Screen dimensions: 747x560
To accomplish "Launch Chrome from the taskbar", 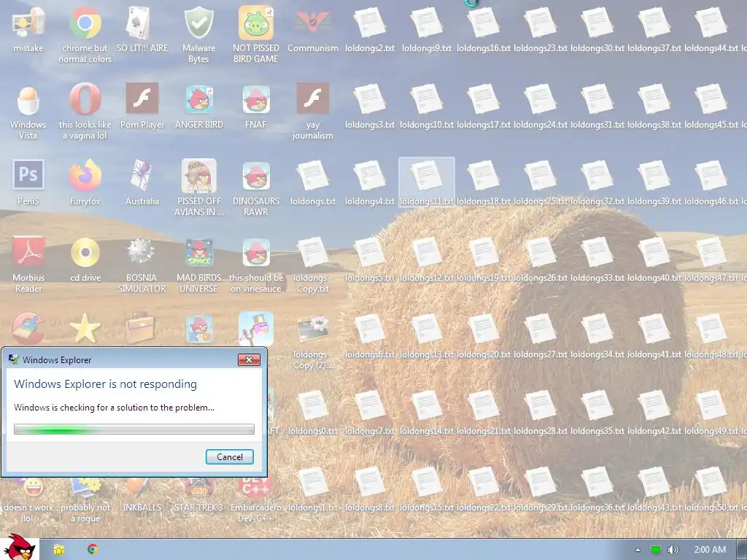I will click(93, 550).
